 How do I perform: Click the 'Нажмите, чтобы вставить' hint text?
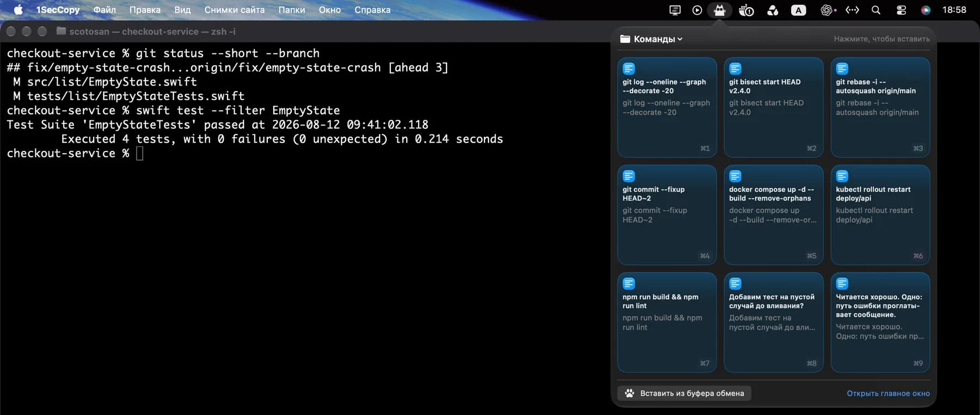click(881, 39)
